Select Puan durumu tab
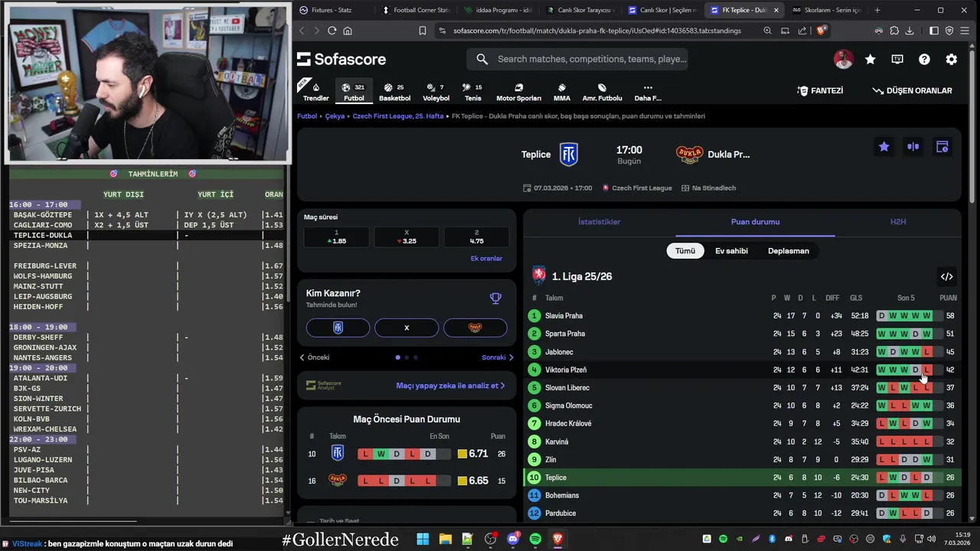The height and width of the screenshot is (551, 980). click(x=755, y=222)
